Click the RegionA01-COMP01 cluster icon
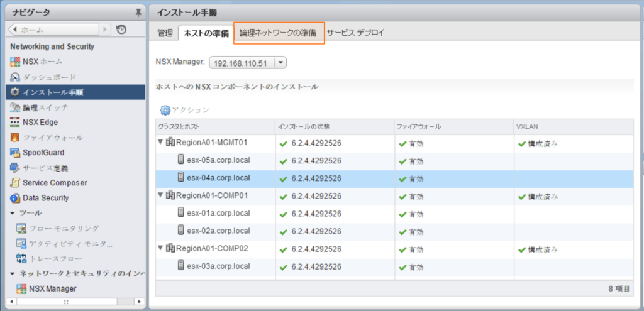The width and height of the screenshot is (644, 311). pos(170,195)
